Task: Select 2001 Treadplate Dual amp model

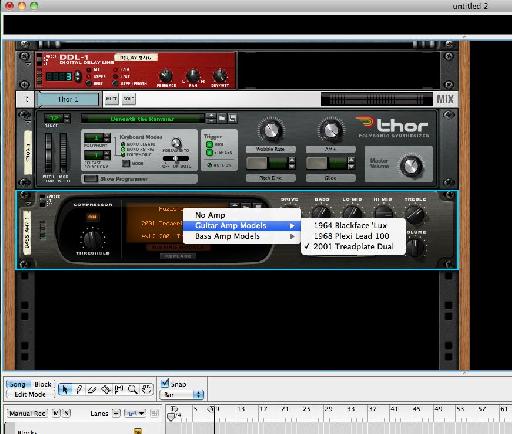Action: [353, 247]
